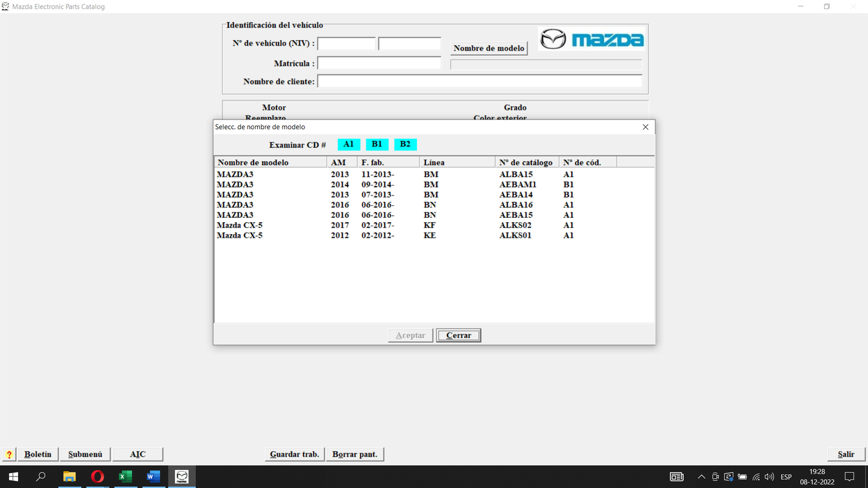
Task: Open notification center icon
Action: (x=849, y=477)
